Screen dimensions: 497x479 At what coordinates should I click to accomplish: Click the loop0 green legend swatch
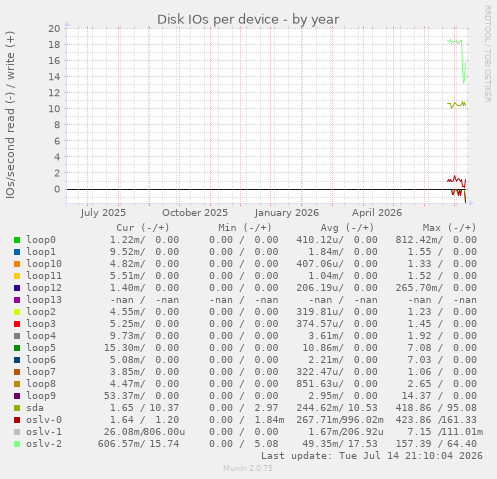coord(17,240)
